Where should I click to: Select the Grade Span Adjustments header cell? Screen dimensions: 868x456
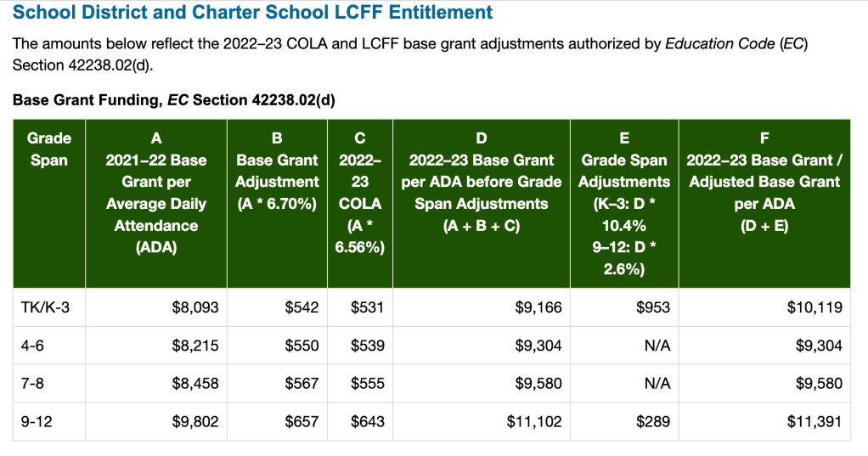624,204
